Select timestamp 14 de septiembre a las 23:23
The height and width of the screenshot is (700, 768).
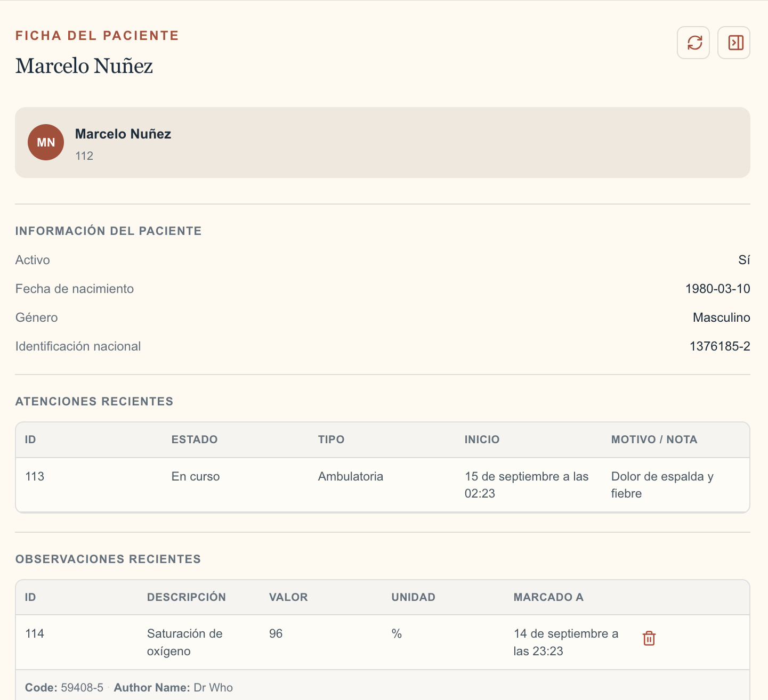(566, 642)
